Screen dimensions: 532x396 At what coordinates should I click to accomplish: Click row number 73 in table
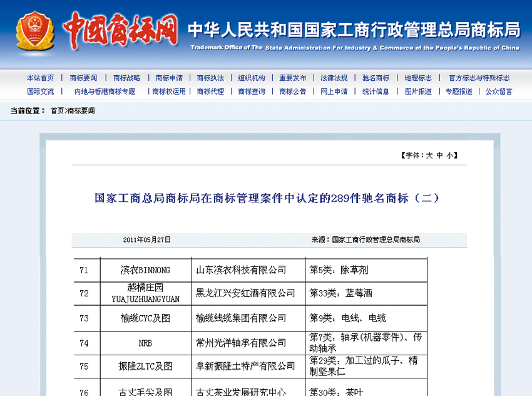[x=84, y=318]
